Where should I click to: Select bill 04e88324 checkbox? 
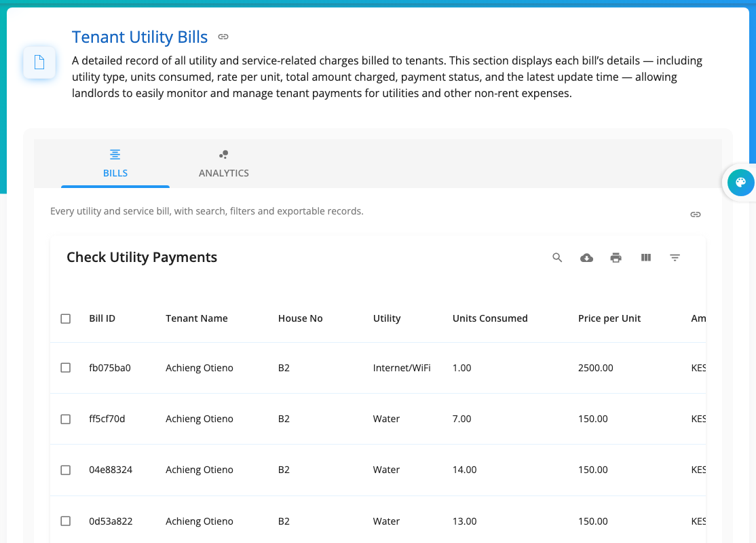tap(66, 470)
